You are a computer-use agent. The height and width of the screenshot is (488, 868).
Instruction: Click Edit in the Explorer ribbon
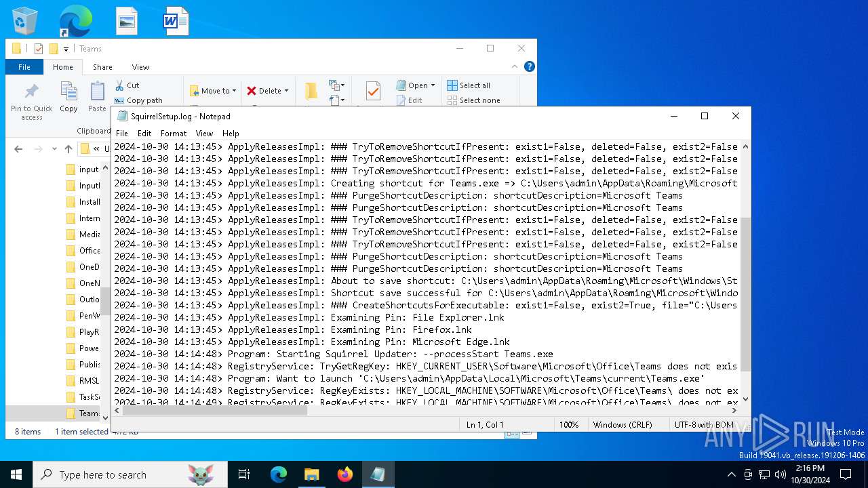(x=409, y=100)
